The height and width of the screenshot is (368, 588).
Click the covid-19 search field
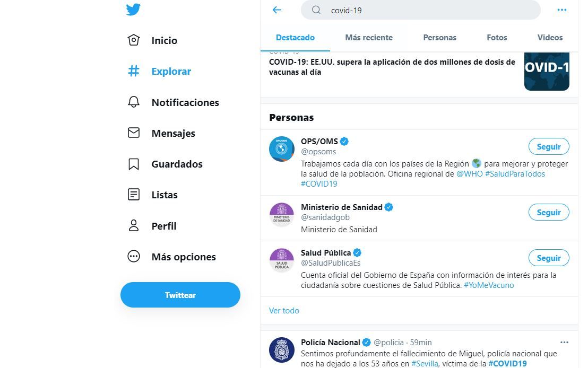coord(425,10)
